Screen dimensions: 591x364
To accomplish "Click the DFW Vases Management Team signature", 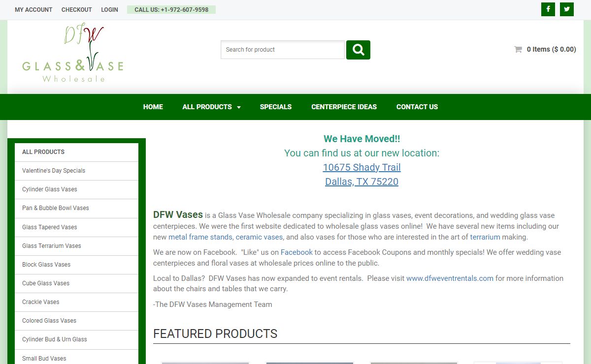I will pyautogui.click(x=213, y=304).
